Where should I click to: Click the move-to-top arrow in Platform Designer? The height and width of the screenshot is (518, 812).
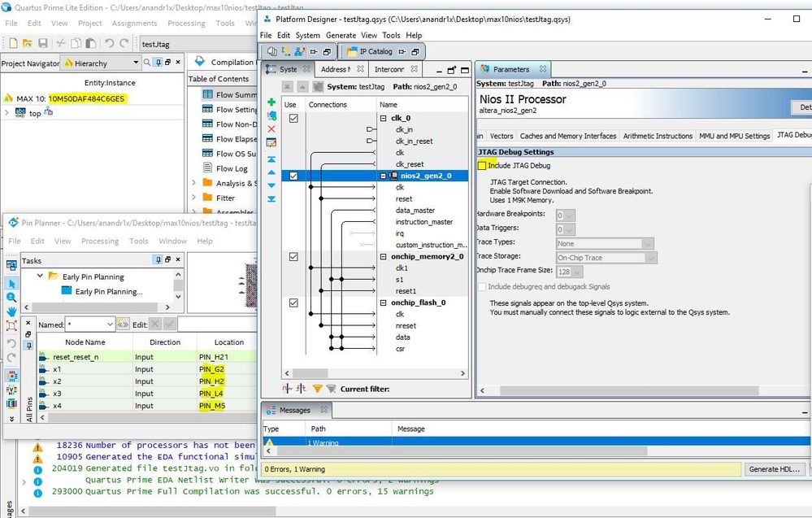271,160
